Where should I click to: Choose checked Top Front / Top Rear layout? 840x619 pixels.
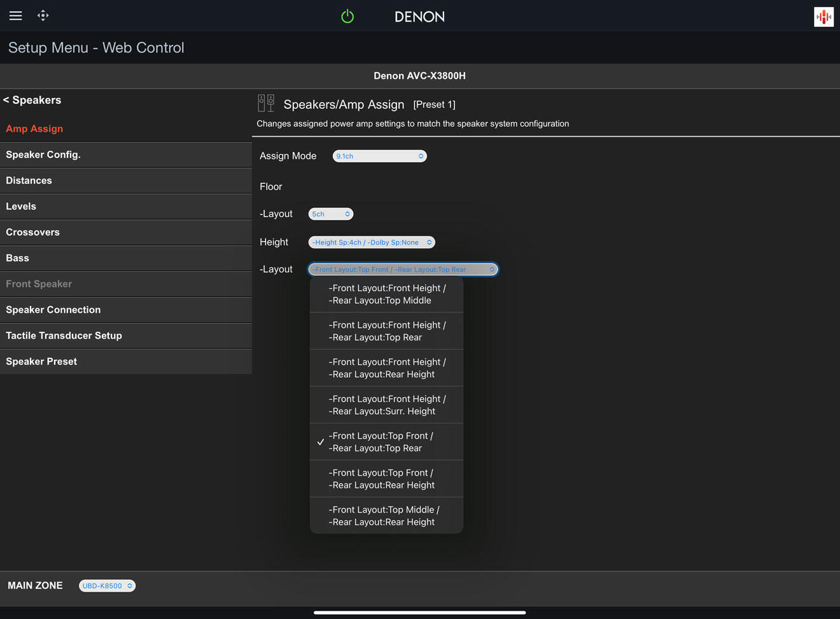coord(386,442)
